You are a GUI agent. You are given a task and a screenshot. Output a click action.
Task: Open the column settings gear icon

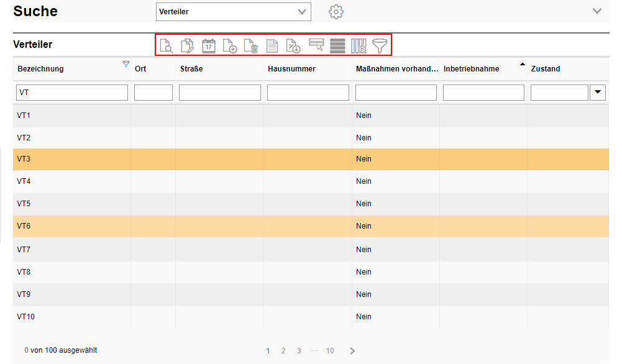pyautogui.click(x=359, y=45)
